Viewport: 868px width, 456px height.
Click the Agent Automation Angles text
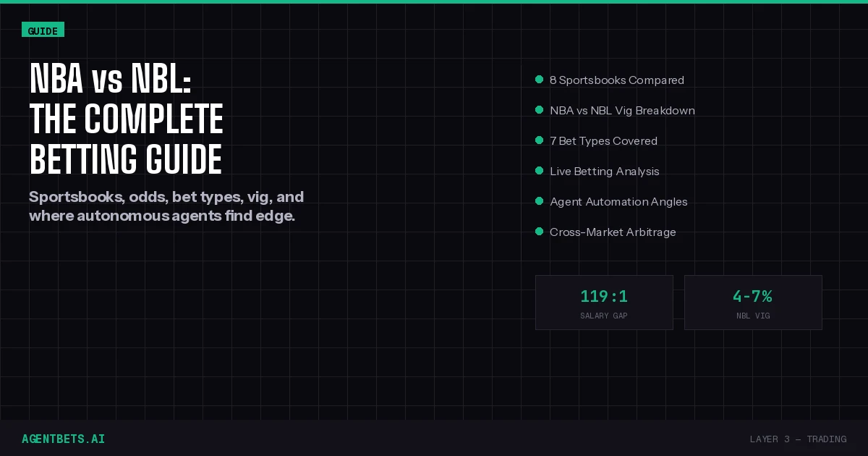(x=618, y=202)
